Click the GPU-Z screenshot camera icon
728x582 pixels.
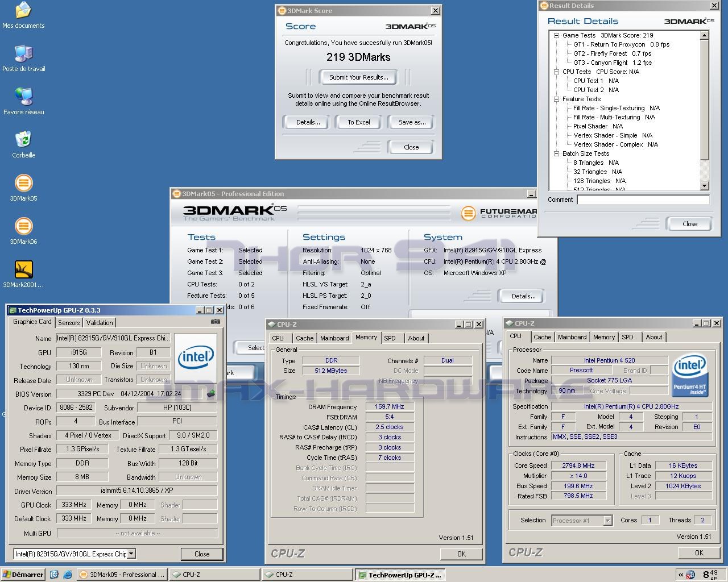[x=216, y=322]
